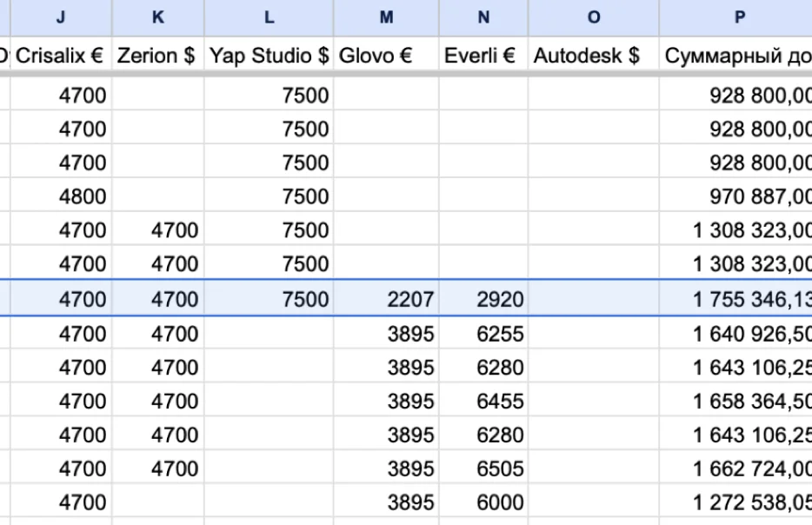Select the Crisalix cell with 4800
Image resolution: width=812 pixels, height=525 pixels.
tap(61, 196)
